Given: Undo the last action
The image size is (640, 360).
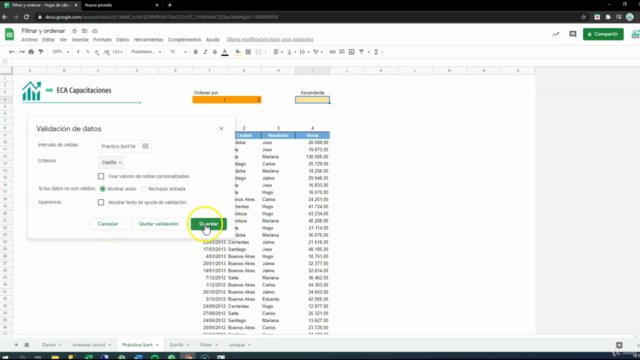Looking at the screenshot, I should 12,52.
